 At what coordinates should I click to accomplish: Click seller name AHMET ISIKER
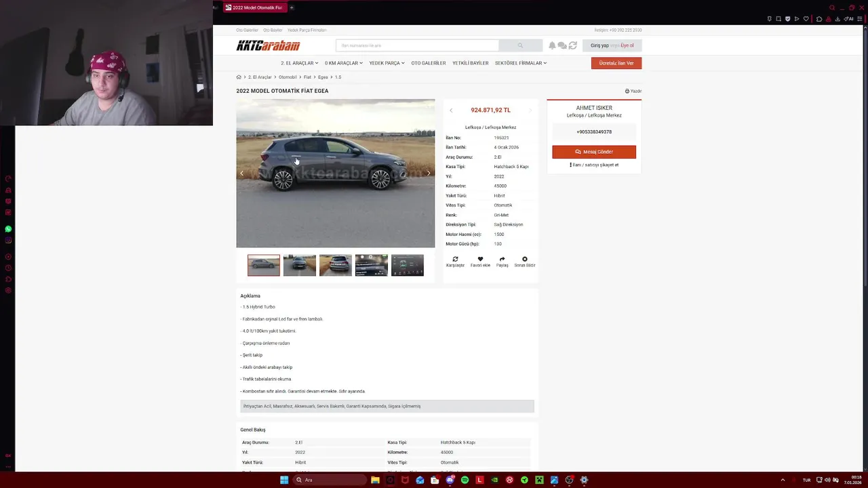(594, 108)
